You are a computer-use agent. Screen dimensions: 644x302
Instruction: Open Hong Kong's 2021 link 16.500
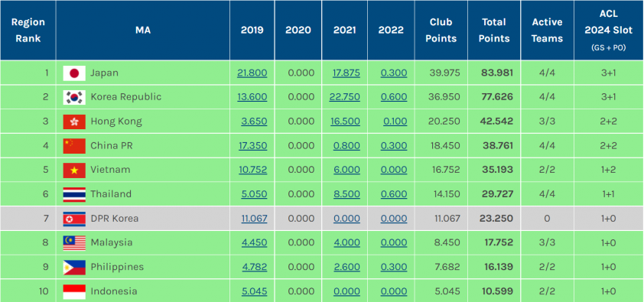coord(346,122)
